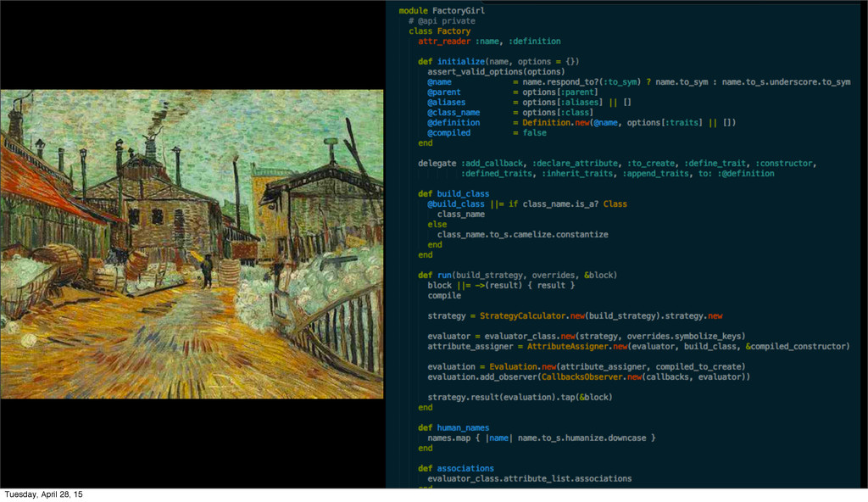868x502 pixels.
Task: Click the '@name' instance variable assignment
Action: pos(639,82)
